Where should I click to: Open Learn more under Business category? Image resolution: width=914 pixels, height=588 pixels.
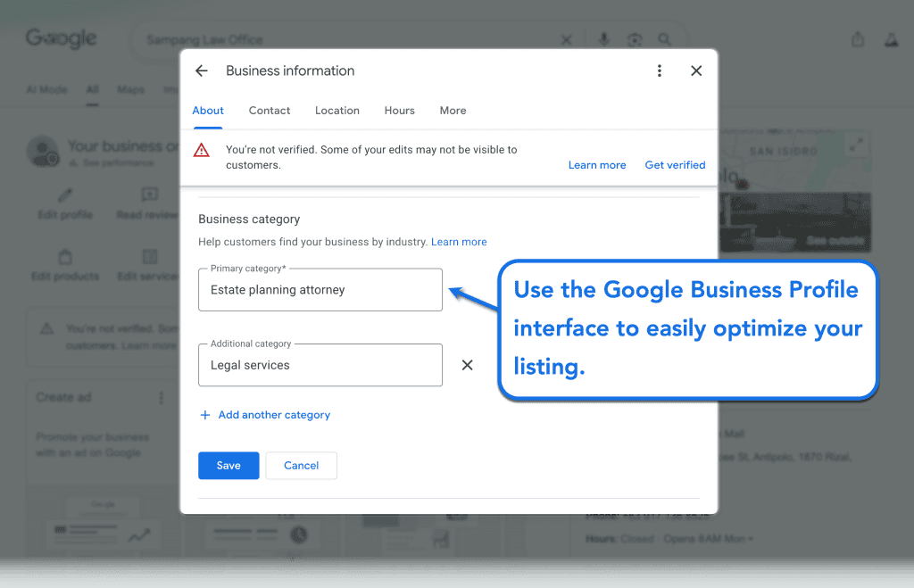[x=459, y=242]
